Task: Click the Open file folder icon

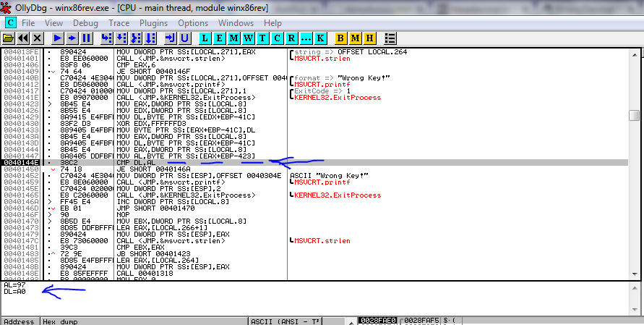Action: [x=8, y=38]
